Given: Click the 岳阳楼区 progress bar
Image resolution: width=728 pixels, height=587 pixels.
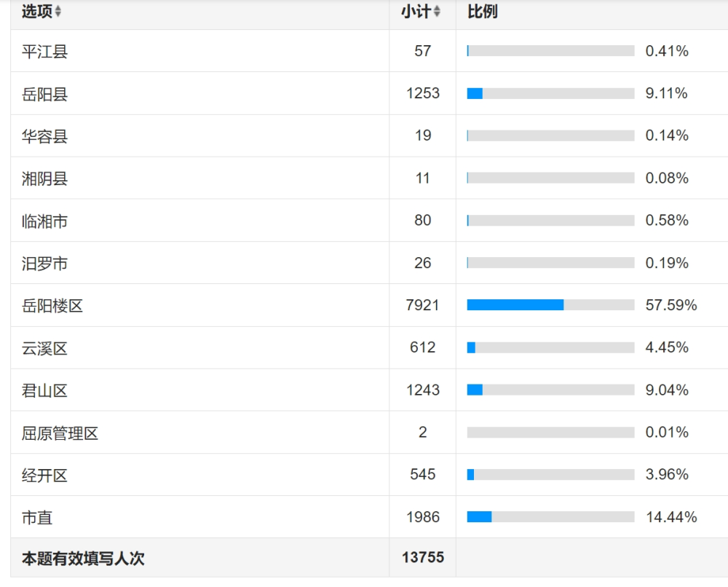Looking at the screenshot, I should [550, 305].
